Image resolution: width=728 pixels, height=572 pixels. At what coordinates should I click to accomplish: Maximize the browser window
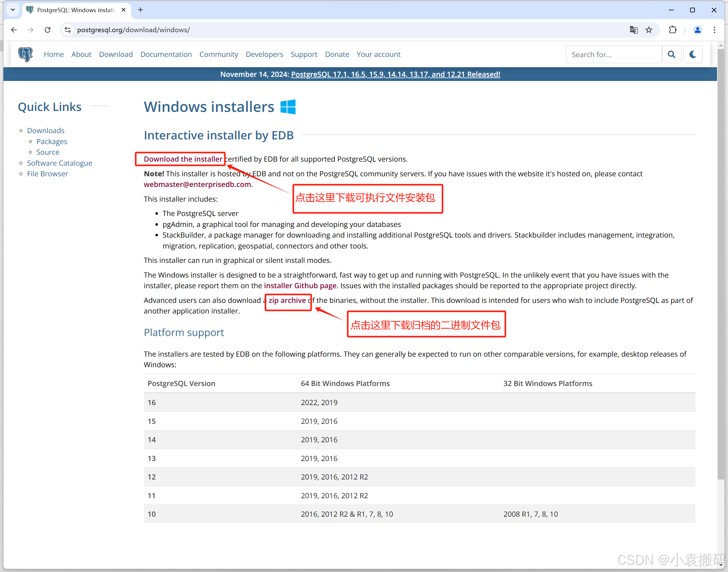[x=692, y=10]
